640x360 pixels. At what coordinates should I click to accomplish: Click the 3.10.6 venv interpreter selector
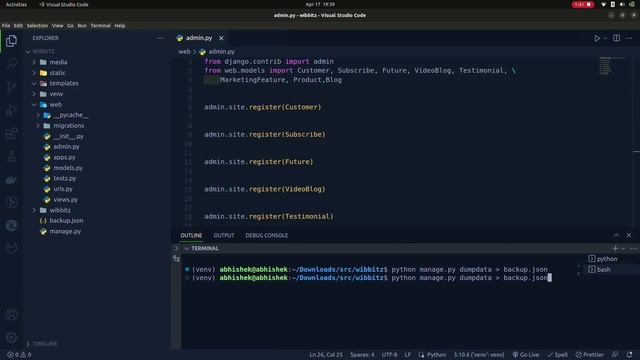tap(479, 355)
